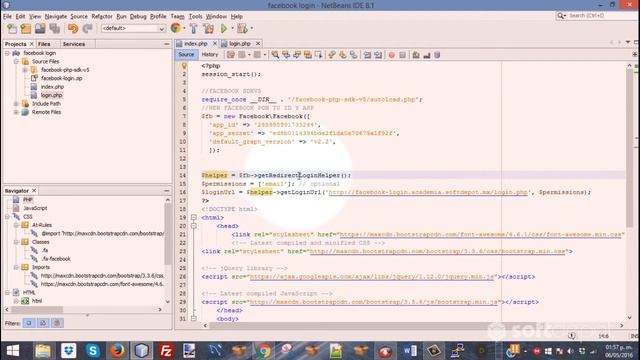Click the New Project toolbar icon

(x=26, y=29)
